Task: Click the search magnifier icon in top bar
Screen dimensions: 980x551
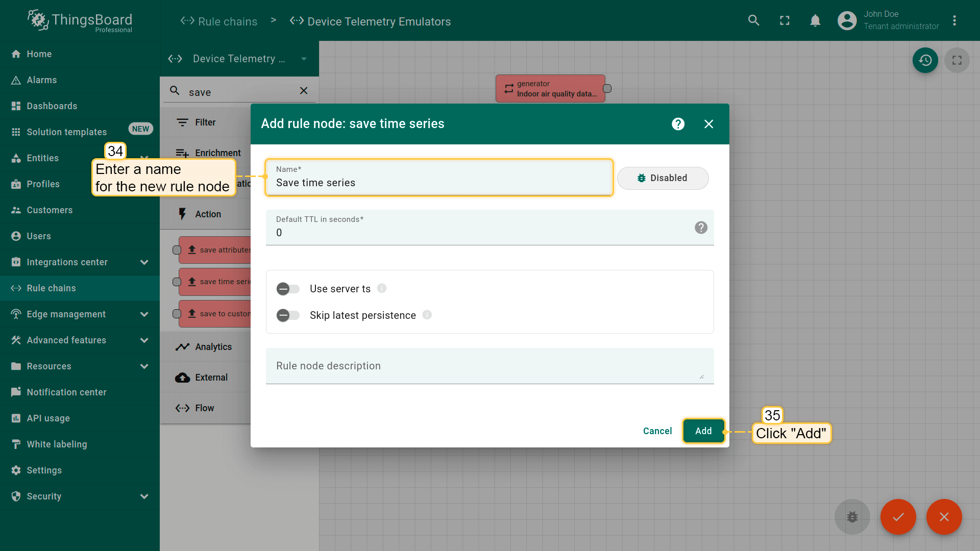Action: click(x=753, y=20)
